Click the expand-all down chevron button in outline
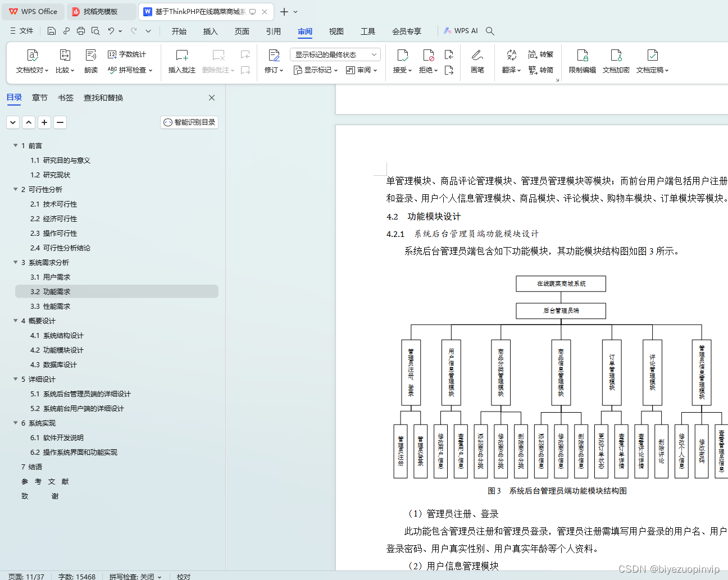 pyautogui.click(x=13, y=122)
